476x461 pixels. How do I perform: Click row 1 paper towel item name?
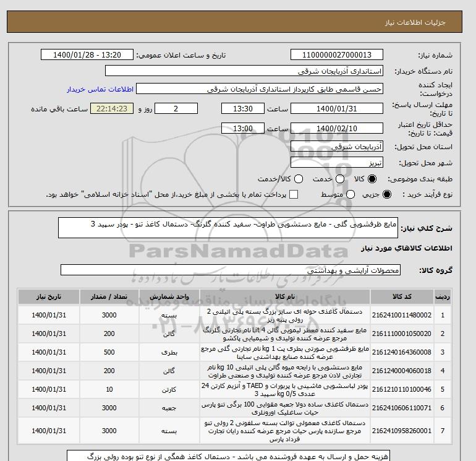click(285, 316)
